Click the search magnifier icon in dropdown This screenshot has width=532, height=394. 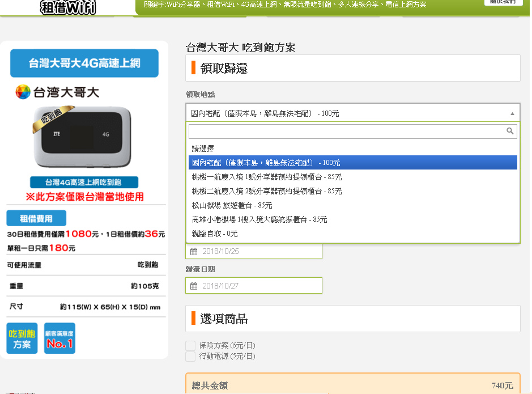pos(509,131)
